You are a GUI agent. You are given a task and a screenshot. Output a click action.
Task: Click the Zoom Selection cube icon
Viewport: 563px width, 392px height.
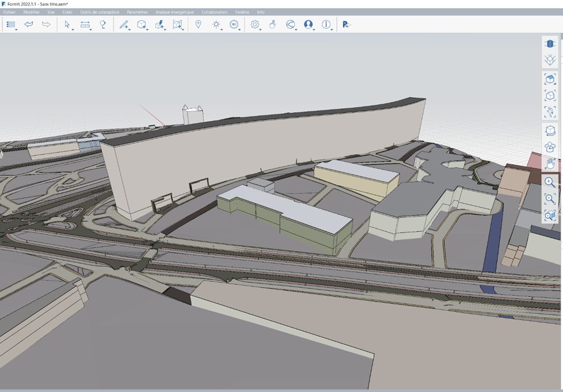point(550,216)
